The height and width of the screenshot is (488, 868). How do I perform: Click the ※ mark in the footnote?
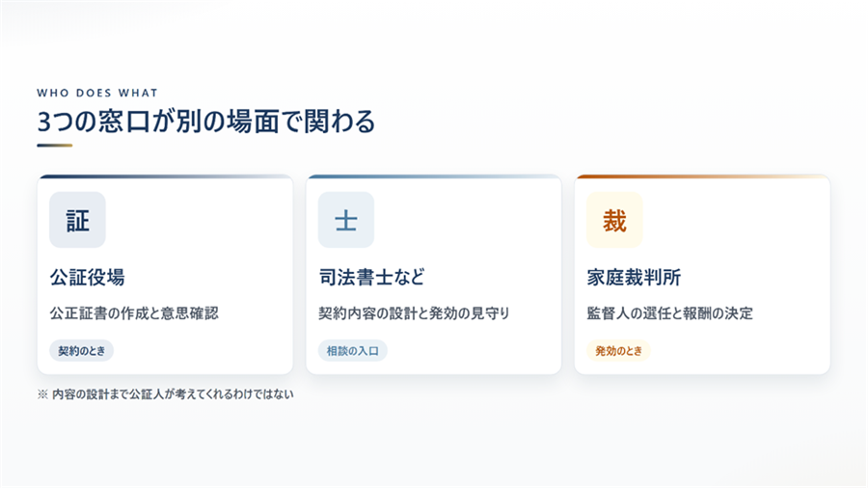42,394
